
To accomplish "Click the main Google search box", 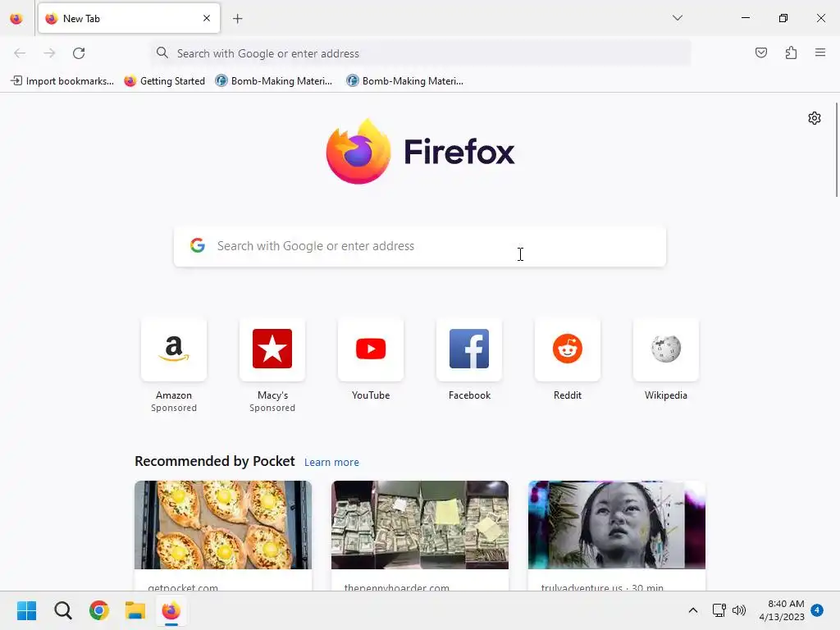I will pos(420,246).
